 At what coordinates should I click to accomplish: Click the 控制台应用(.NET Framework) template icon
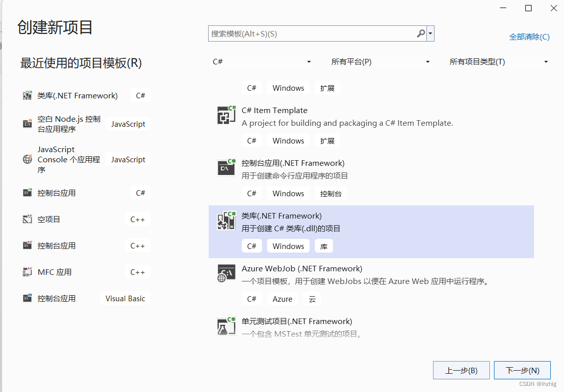tap(226, 167)
